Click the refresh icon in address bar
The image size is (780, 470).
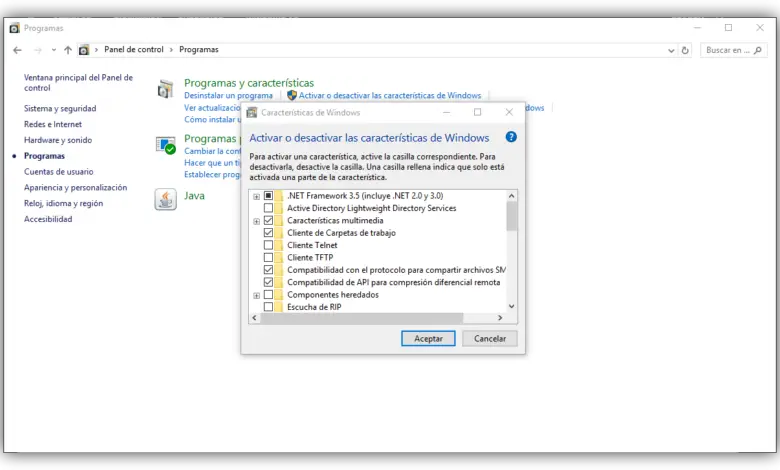(685, 50)
